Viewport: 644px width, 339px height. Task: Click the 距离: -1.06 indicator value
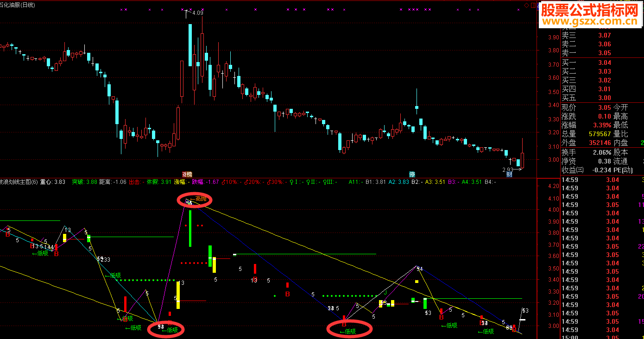click(x=113, y=182)
